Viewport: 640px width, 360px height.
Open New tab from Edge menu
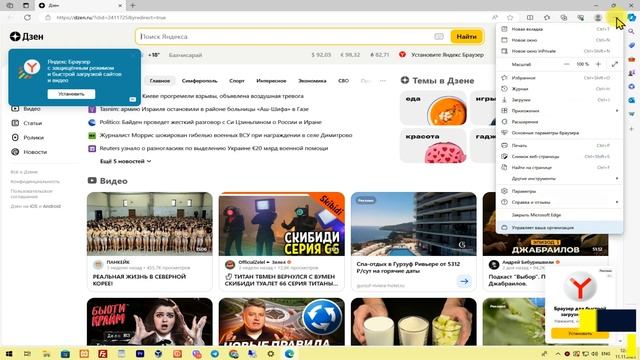click(559, 29)
